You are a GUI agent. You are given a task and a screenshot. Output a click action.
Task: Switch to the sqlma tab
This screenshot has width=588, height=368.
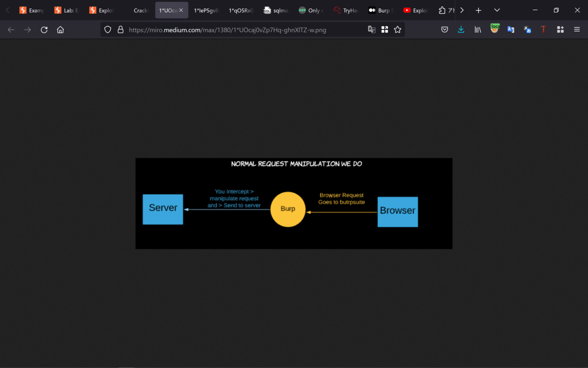[276, 10]
